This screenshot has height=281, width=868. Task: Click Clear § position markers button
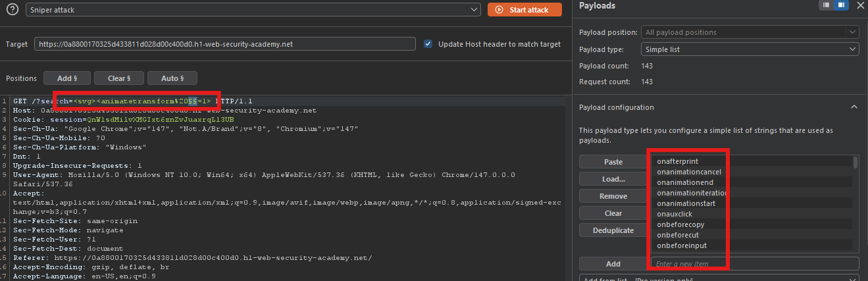[118, 78]
